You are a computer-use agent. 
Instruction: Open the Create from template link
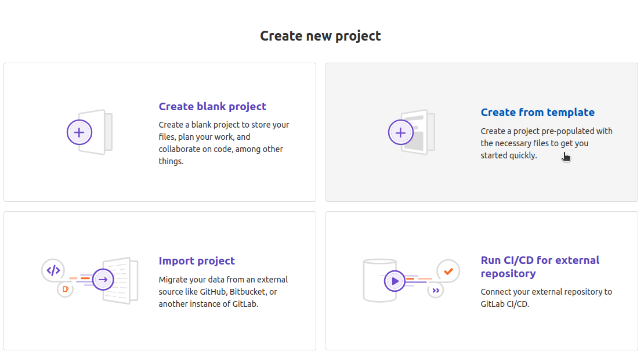(538, 112)
